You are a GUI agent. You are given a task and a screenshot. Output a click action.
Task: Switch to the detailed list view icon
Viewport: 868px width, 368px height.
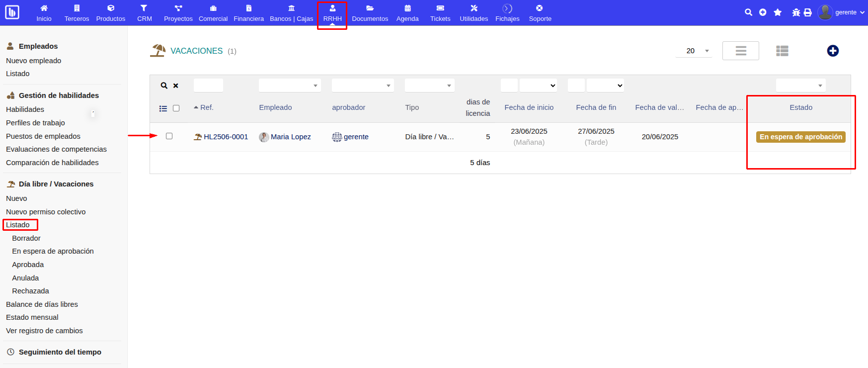[x=782, y=51]
